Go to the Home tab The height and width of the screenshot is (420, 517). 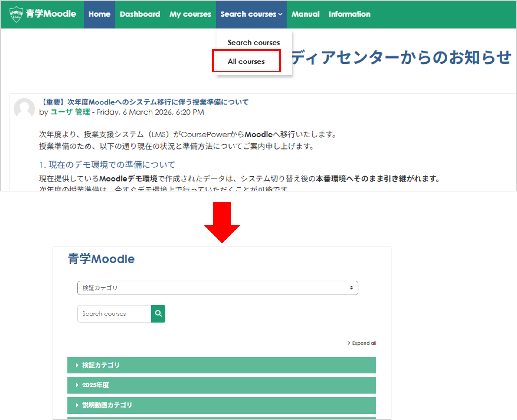99,14
